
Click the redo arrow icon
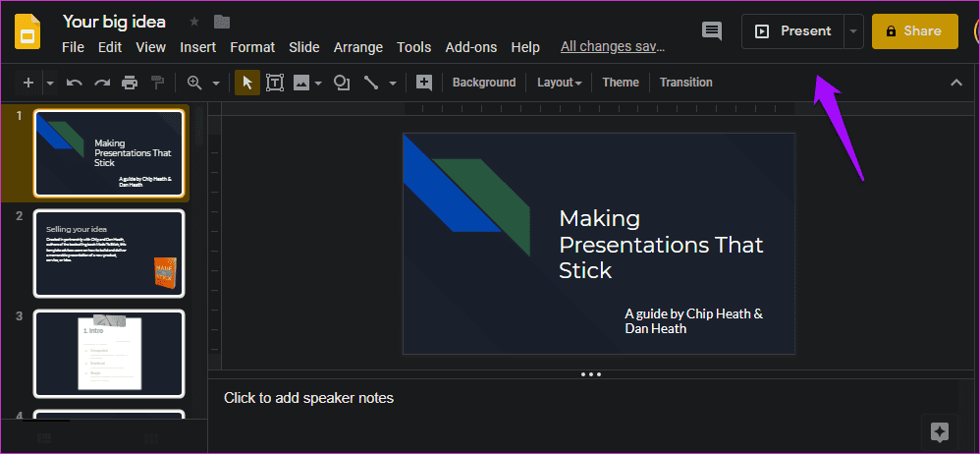pyautogui.click(x=102, y=83)
